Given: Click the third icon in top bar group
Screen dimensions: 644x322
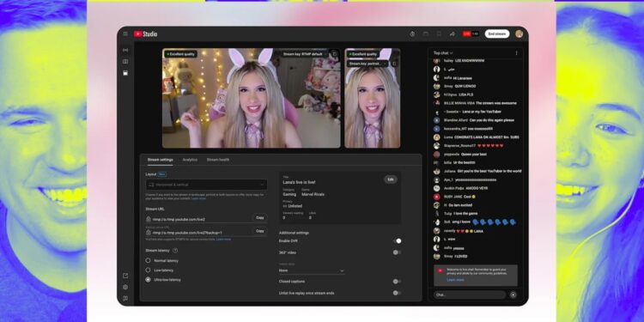Looking at the screenshot, I should (x=439, y=34).
